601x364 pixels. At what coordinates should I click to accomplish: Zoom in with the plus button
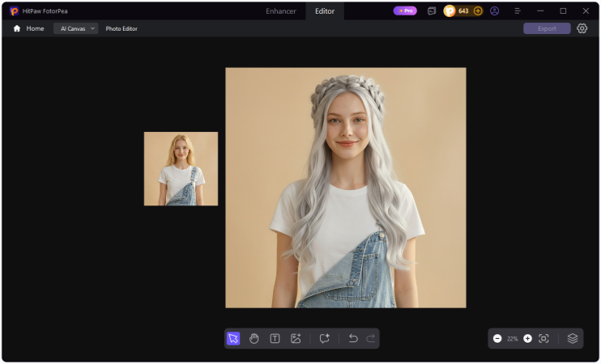click(x=527, y=338)
